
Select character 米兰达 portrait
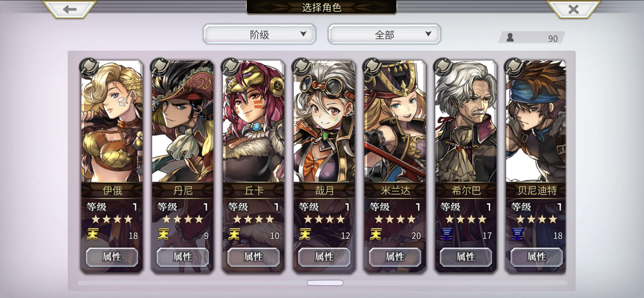[395, 122]
